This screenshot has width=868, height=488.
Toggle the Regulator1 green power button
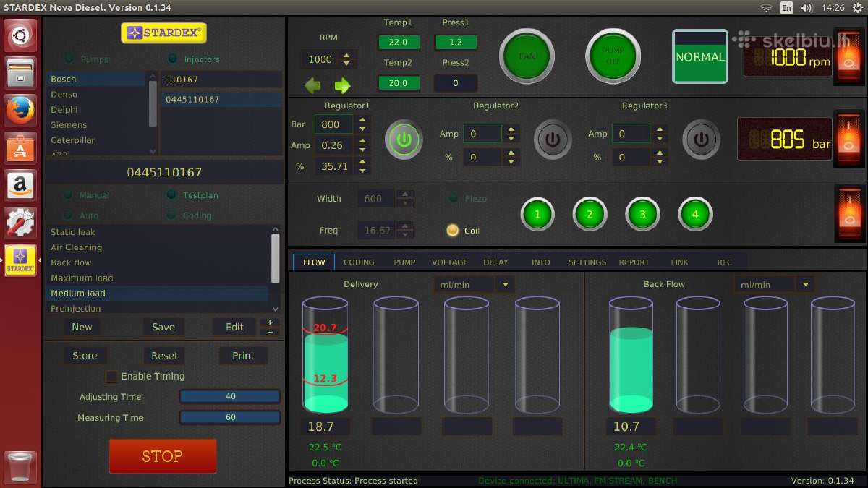pos(404,139)
